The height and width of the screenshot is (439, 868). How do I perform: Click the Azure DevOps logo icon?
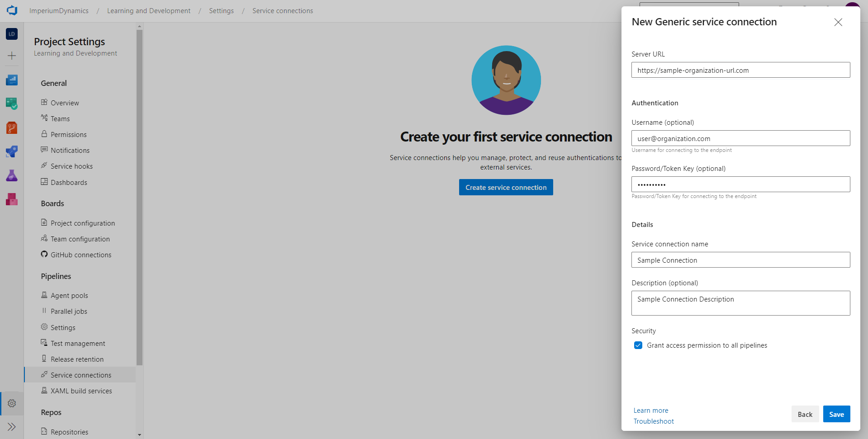[12, 10]
